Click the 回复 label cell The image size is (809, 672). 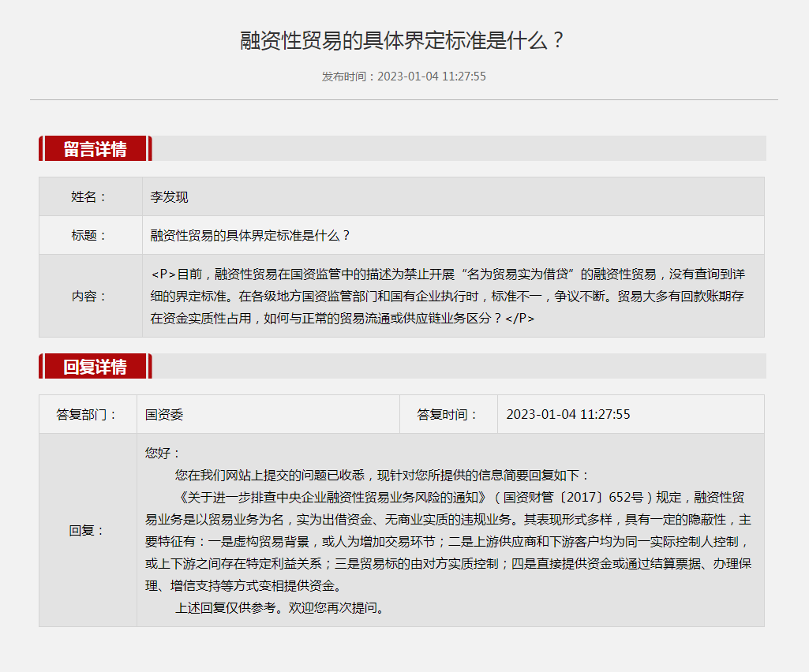tap(87, 530)
